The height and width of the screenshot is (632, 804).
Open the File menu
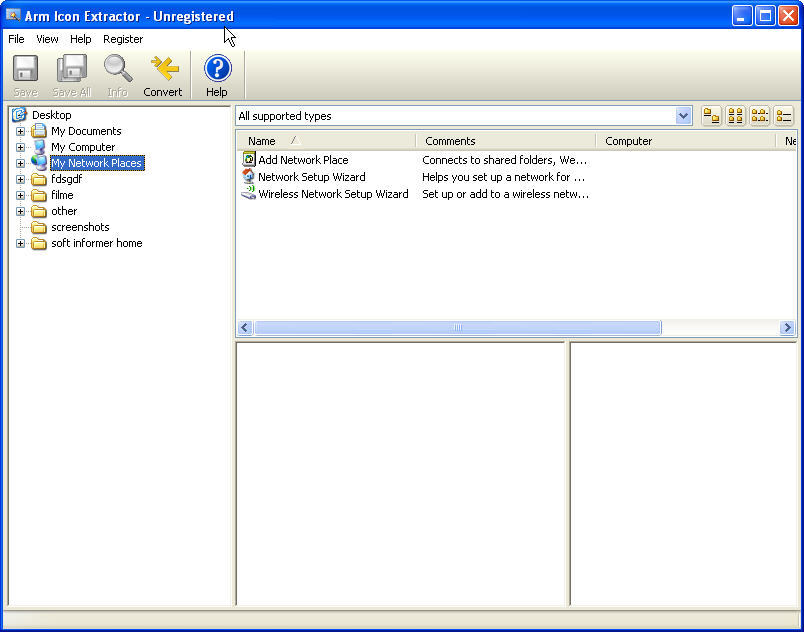[16, 39]
